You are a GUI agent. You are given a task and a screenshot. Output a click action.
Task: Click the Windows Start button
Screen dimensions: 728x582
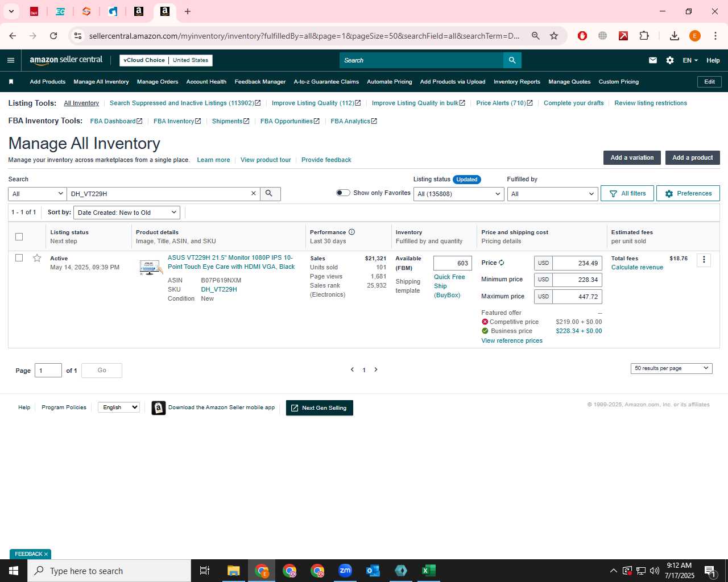pos(14,571)
